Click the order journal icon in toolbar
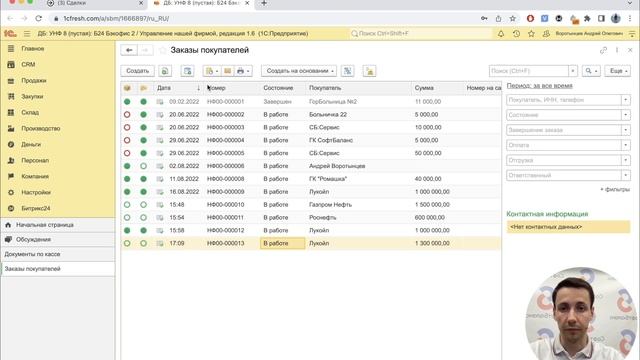The height and width of the screenshot is (360, 640). click(187, 71)
